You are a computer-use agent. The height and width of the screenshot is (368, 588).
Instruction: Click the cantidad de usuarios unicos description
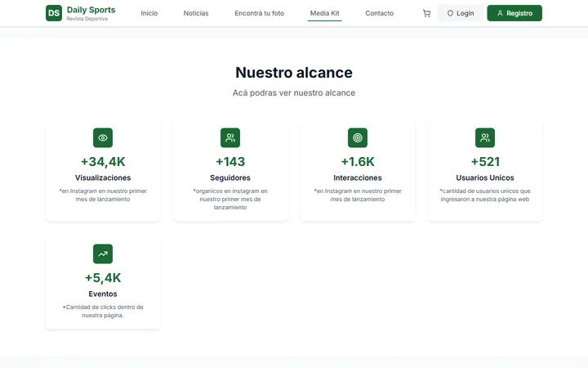pos(485,195)
